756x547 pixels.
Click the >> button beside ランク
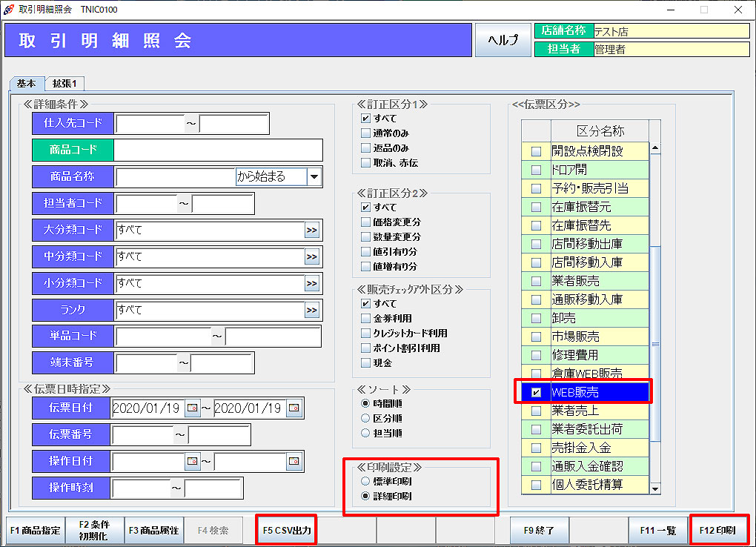(312, 311)
